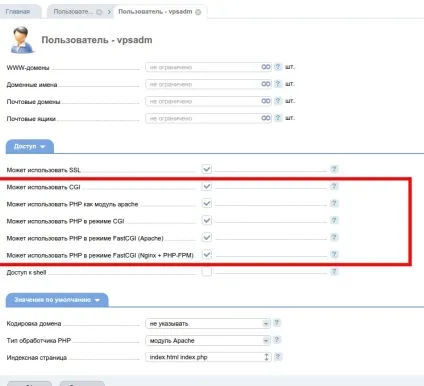The width and height of the screenshot is (424, 386).
Task: Expand the Индексная страница field resizer
Action: coord(266,357)
